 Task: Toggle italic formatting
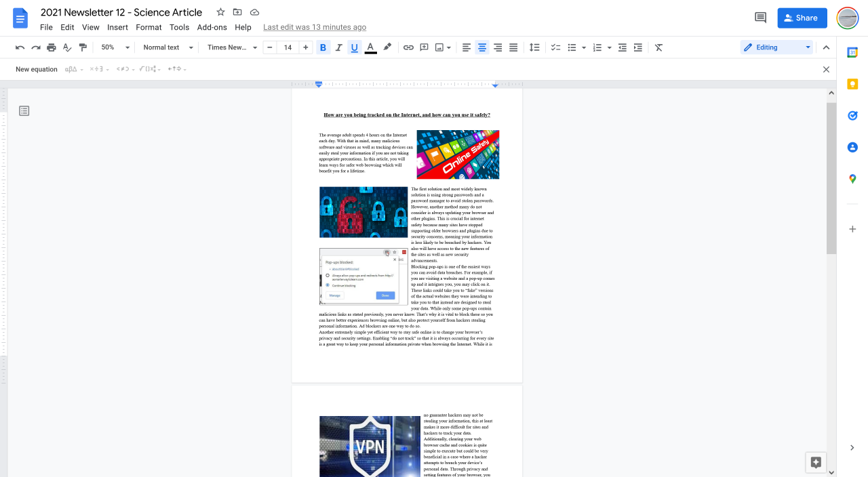point(338,47)
